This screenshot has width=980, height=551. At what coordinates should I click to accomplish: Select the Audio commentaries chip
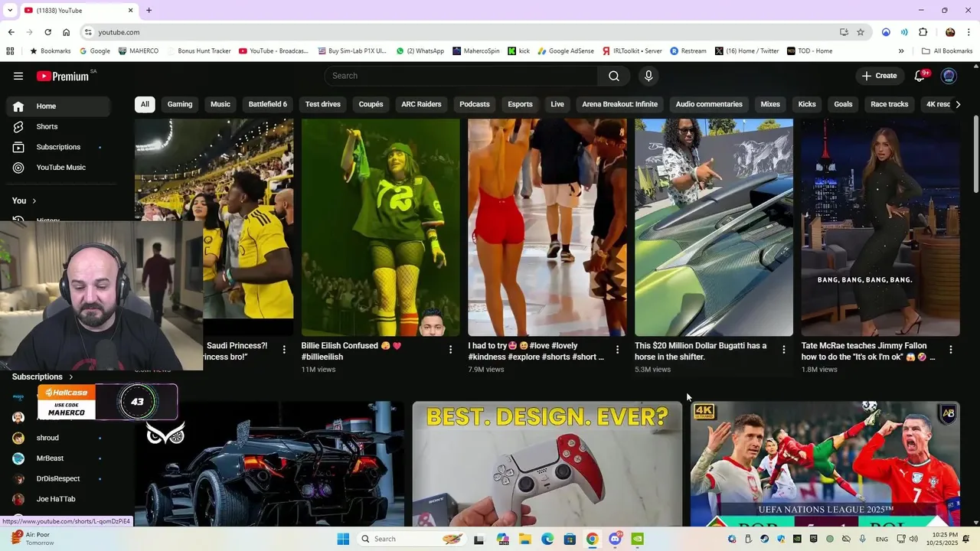[709, 104]
